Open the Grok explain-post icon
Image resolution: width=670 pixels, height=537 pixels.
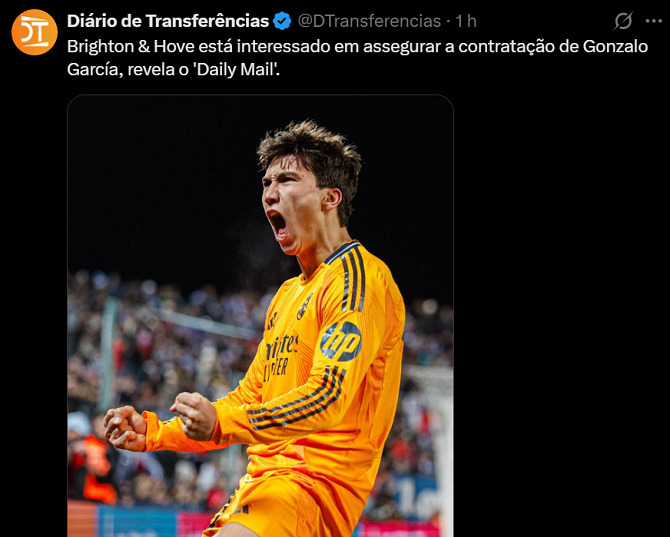623,21
